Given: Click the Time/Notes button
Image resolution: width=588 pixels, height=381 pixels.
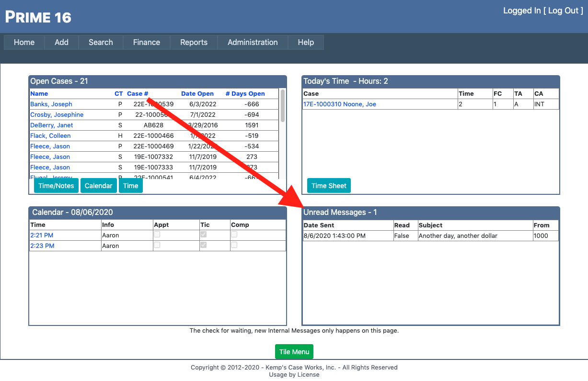Looking at the screenshot, I should (56, 186).
